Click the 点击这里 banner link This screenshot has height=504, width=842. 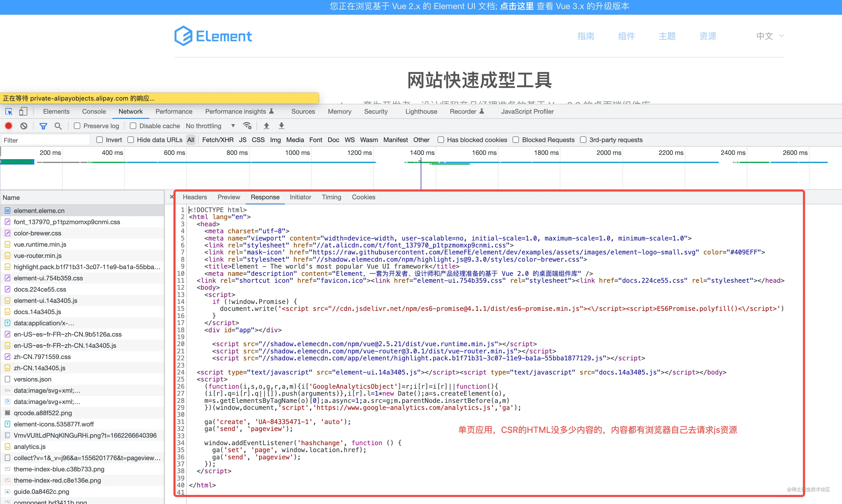(x=517, y=6)
